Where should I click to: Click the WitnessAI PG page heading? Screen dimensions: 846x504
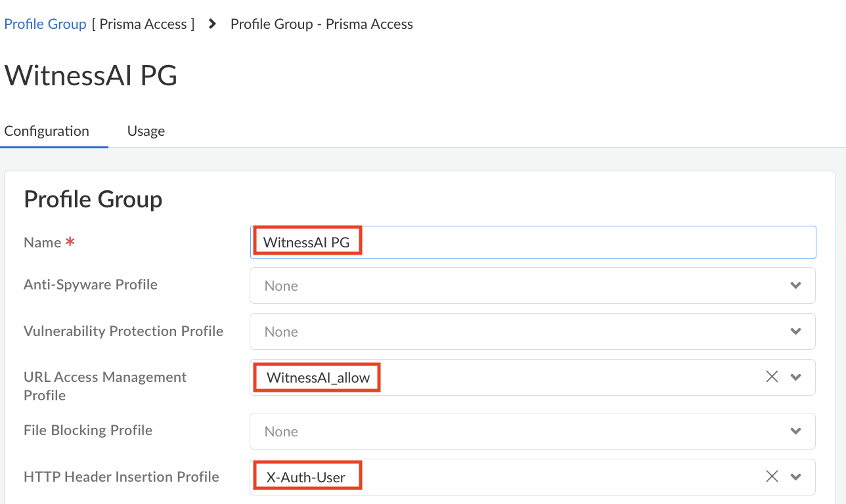tap(91, 75)
